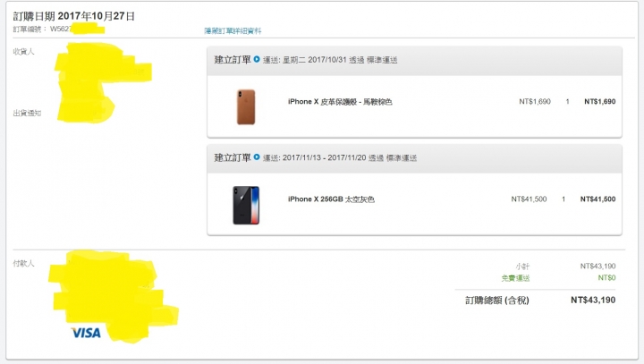
Task: Click the blue arrow icon beside first 建立訂單
Action: (257, 59)
